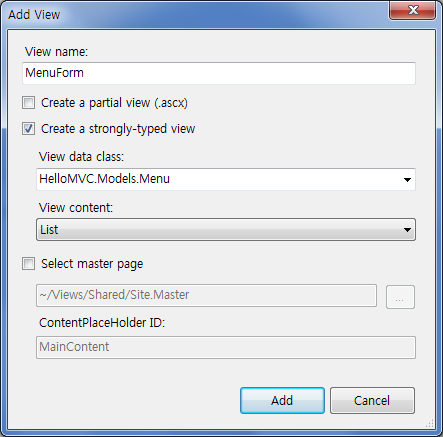Uncheck the strongly-typed view checkbox

[x=28, y=129]
